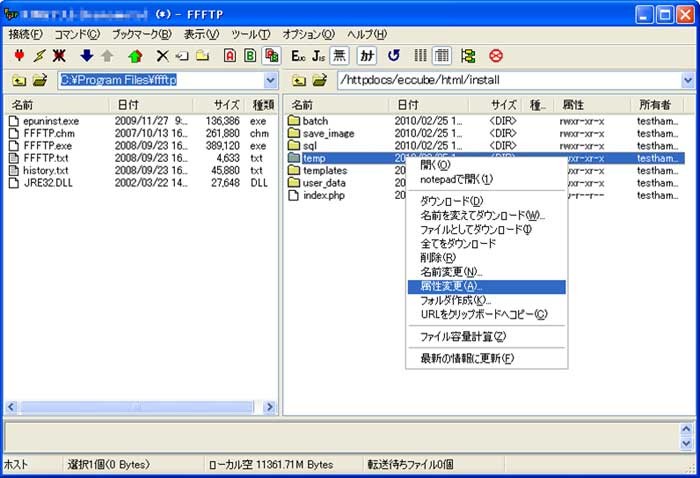Choose 削除(R) from context menu
Image resolution: width=700 pixels, height=478 pixels.
[487, 258]
